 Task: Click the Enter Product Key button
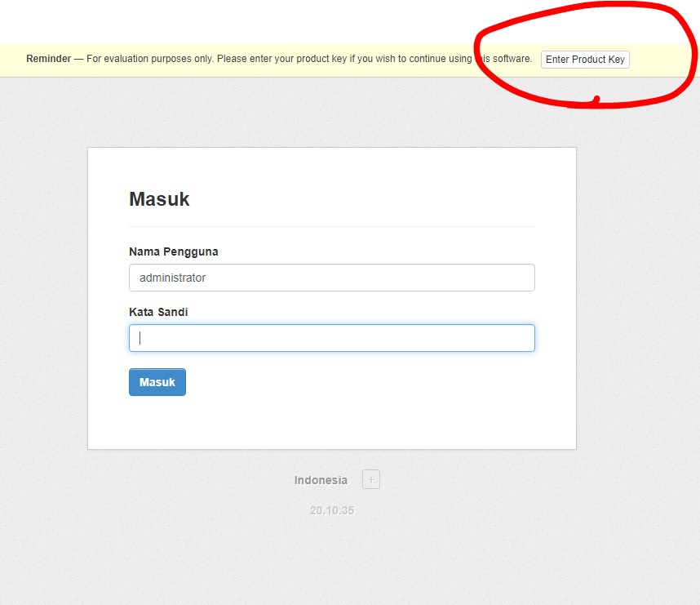click(x=585, y=60)
